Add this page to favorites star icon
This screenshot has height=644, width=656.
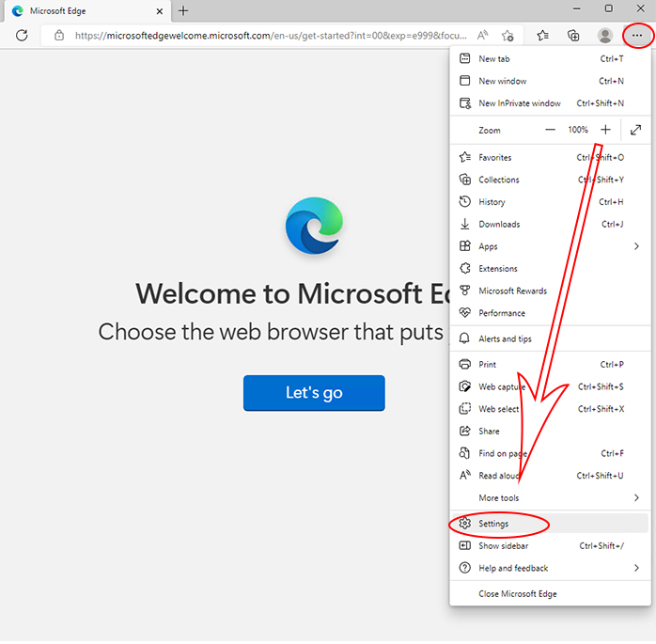click(508, 36)
